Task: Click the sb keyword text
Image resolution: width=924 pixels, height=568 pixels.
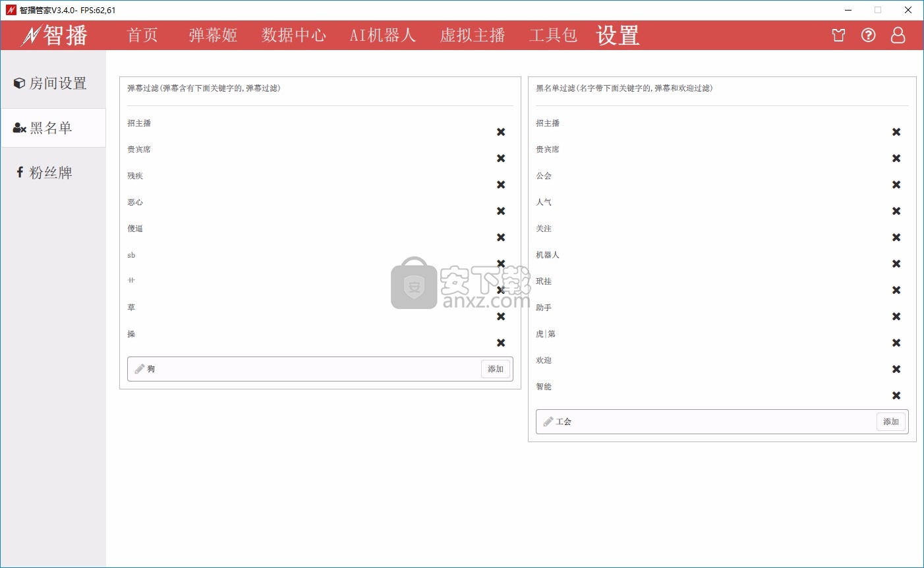Action: click(x=131, y=255)
